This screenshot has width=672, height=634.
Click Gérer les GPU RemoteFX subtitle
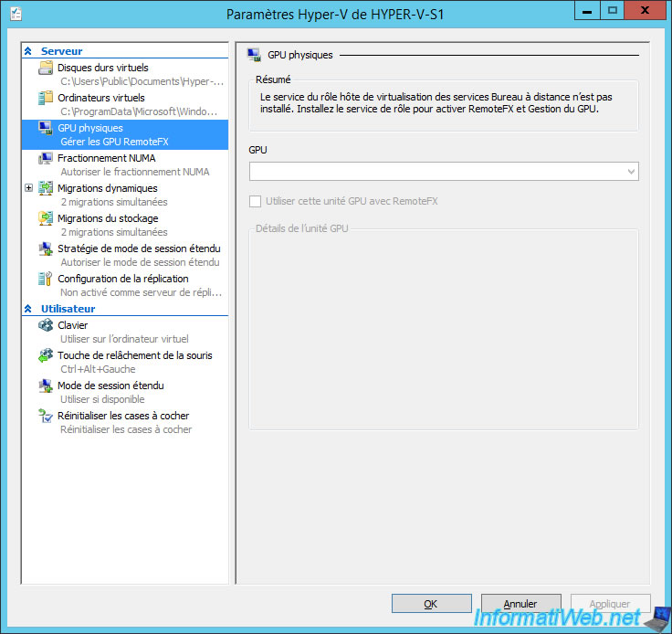(114, 142)
